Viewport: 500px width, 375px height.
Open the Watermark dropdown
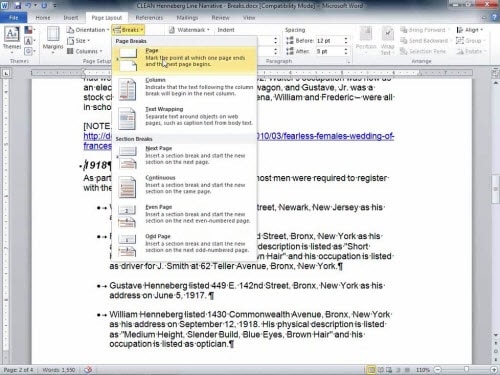coord(189,30)
